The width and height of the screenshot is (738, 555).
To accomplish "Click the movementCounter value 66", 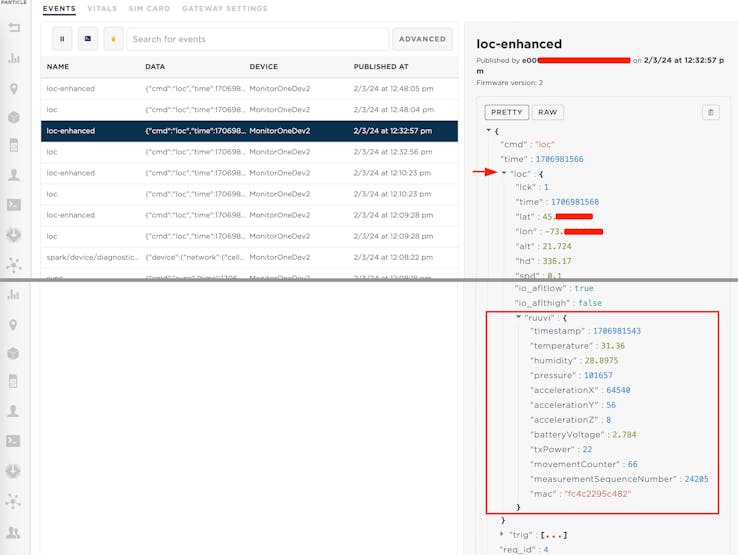I will click(633, 464).
